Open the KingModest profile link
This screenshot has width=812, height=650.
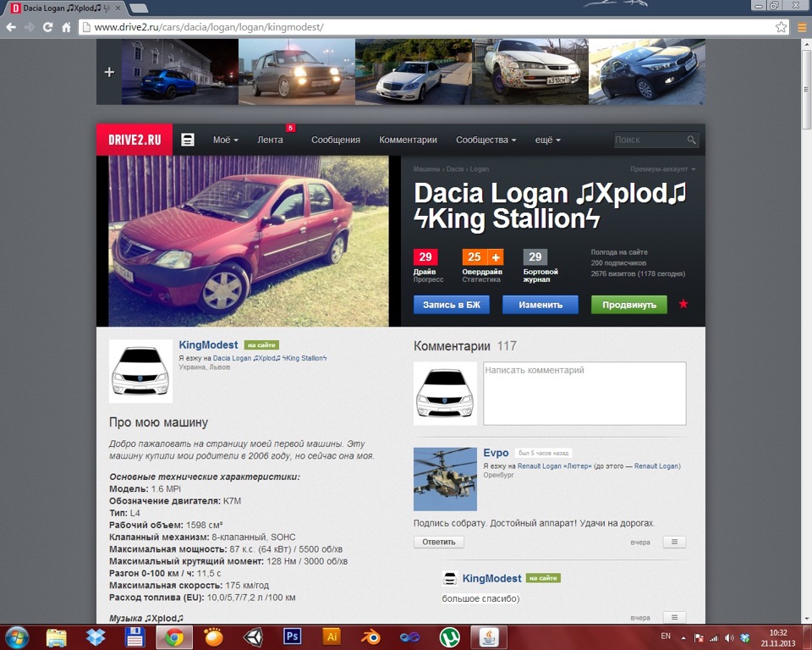pos(208,344)
